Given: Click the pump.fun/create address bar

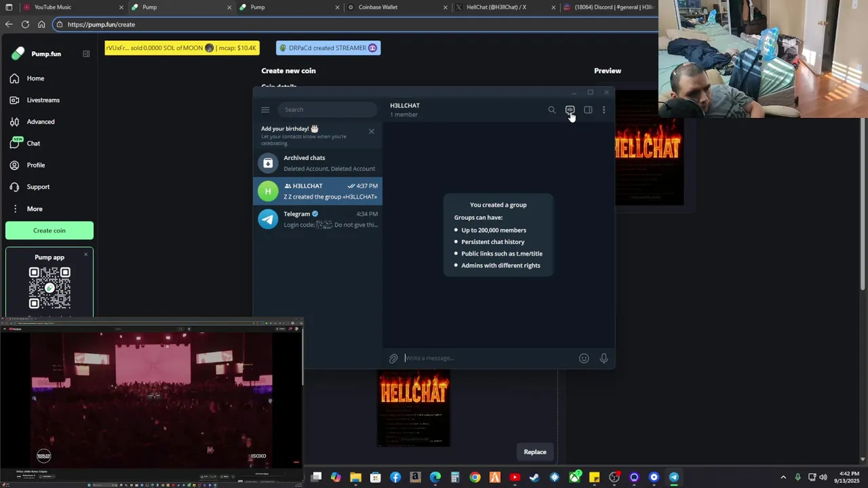Looking at the screenshot, I should click(356, 24).
